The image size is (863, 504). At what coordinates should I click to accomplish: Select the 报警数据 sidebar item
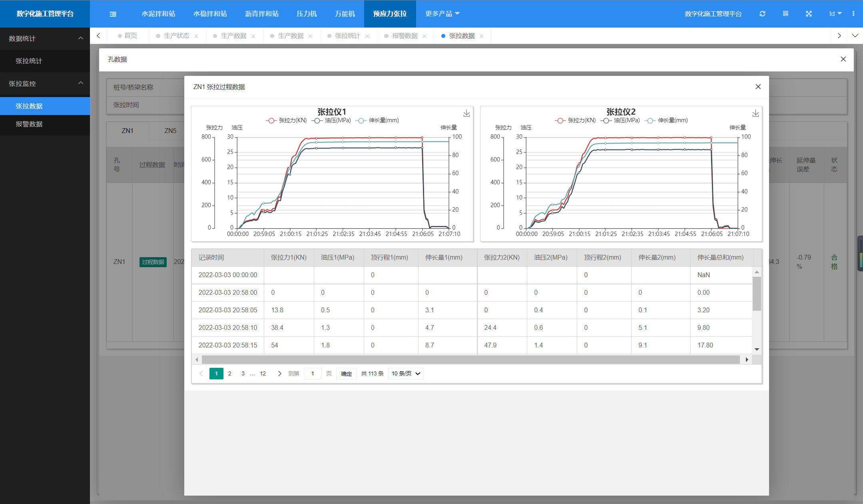[45, 124]
